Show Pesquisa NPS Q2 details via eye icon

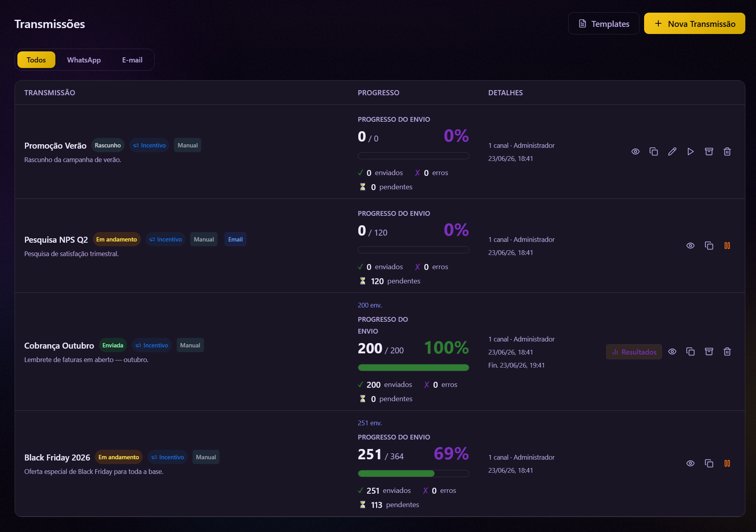pyautogui.click(x=690, y=246)
